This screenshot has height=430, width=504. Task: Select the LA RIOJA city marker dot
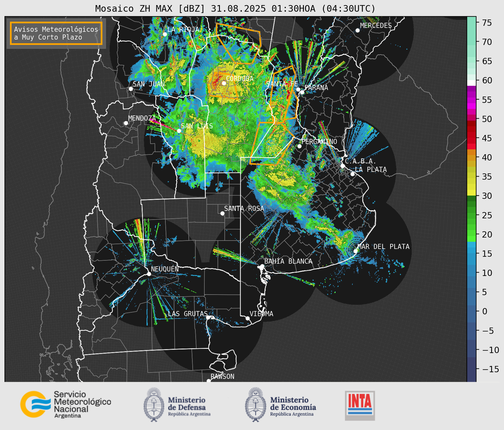165,34
